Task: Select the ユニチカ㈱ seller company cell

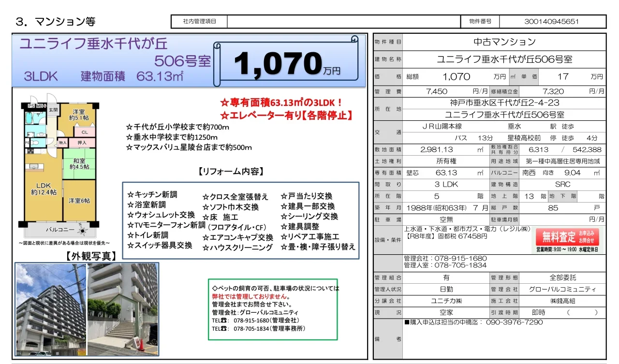Action: [446, 301]
